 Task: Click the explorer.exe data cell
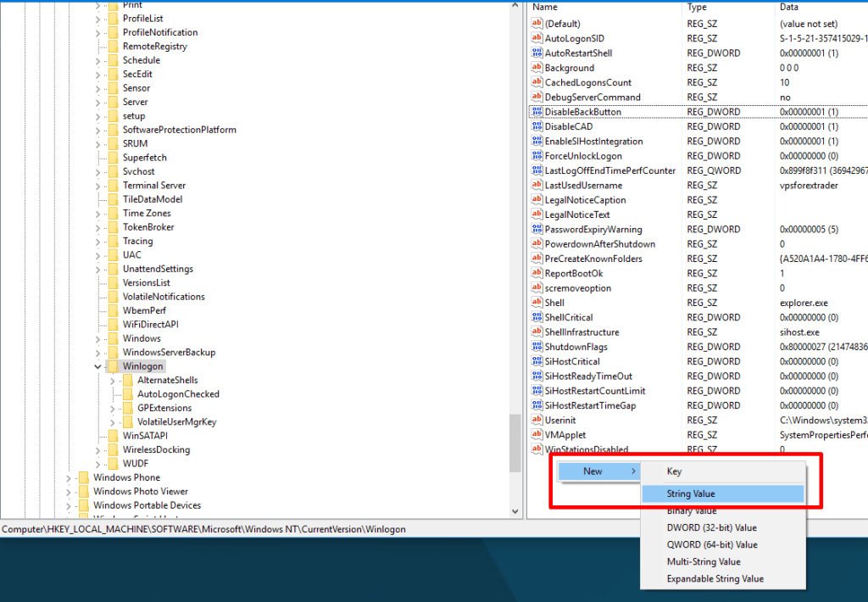point(804,303)
